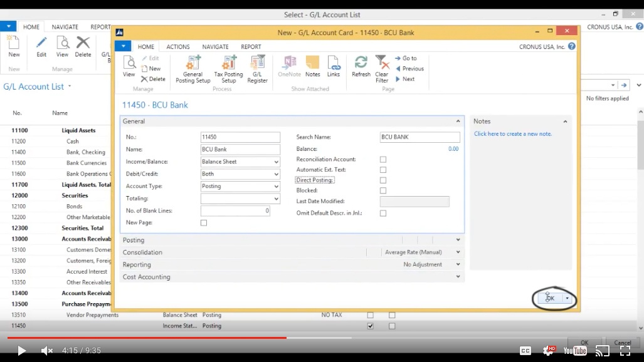Image resolution: width=644 pixels, height=362 pixels.
Task: Open General Posting Setup
Action: pos(193,69)
